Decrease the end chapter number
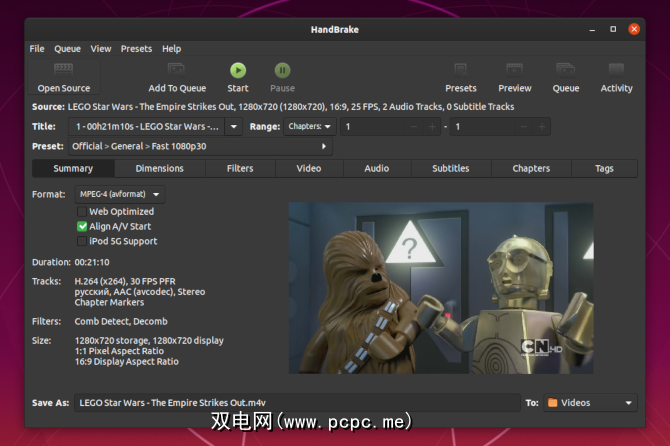Viewport: 670px width, 446px height. 524,127
